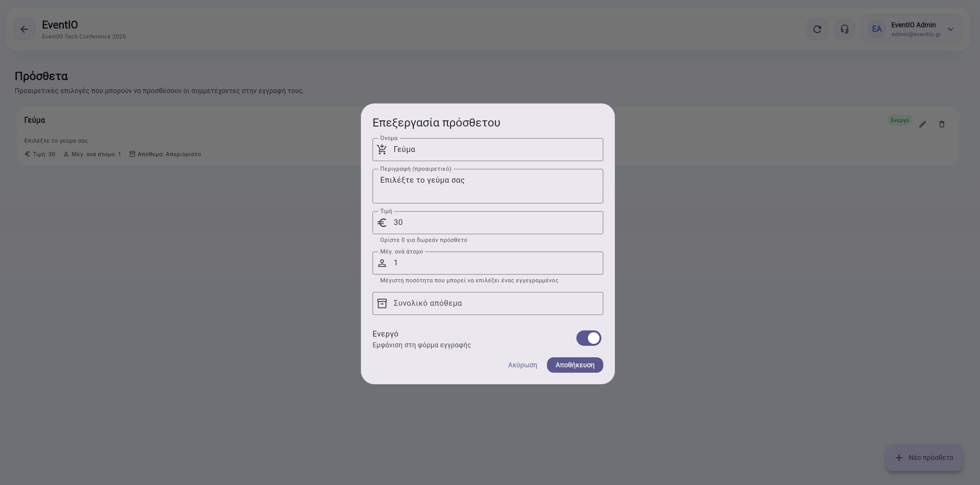The height and width of the screenshot is (485, 980).
Task: Click into the Περιγραφή text area
Action: pyautogui.click(x=487, y=186)
